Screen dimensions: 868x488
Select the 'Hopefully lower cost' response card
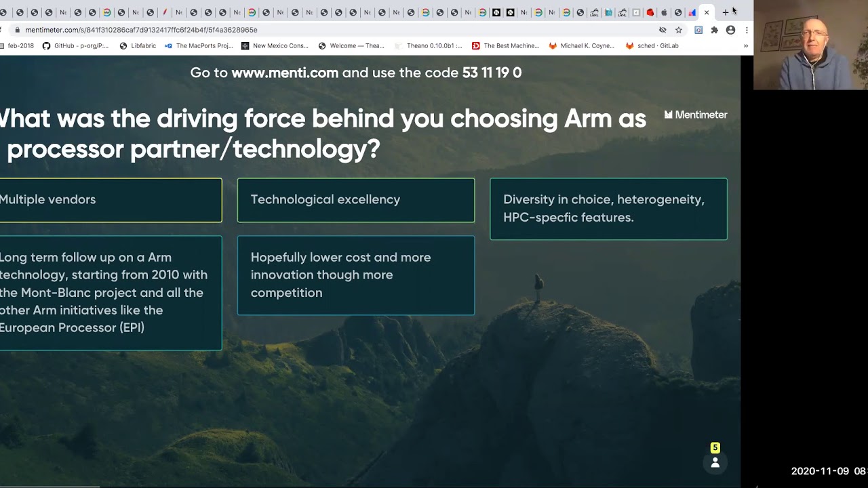356,275
